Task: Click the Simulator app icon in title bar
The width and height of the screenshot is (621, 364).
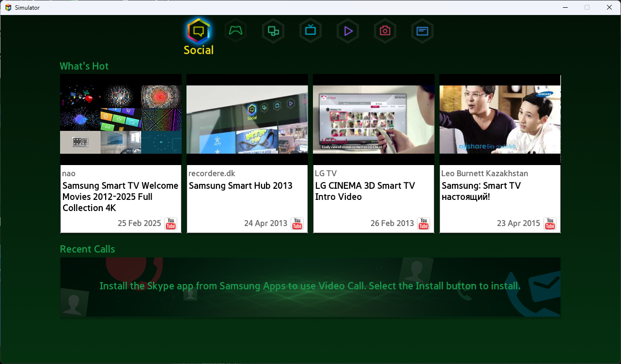Action: (8, 7)
